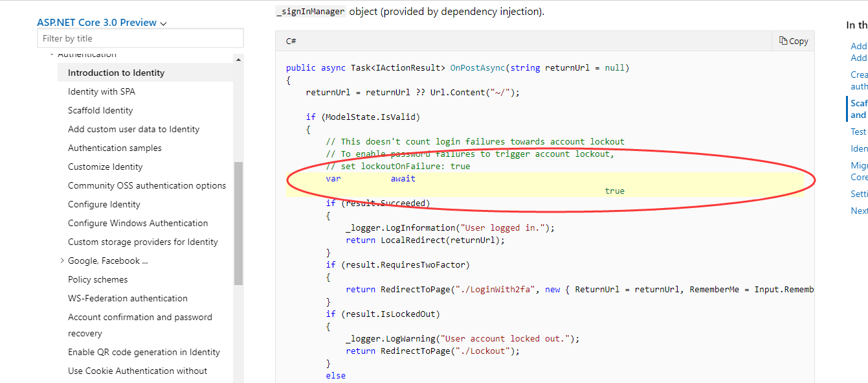The height and width of the screenshot is (383, 868).
Task: Collapse the Authentication tree node
Action: [x=52, y=54]
